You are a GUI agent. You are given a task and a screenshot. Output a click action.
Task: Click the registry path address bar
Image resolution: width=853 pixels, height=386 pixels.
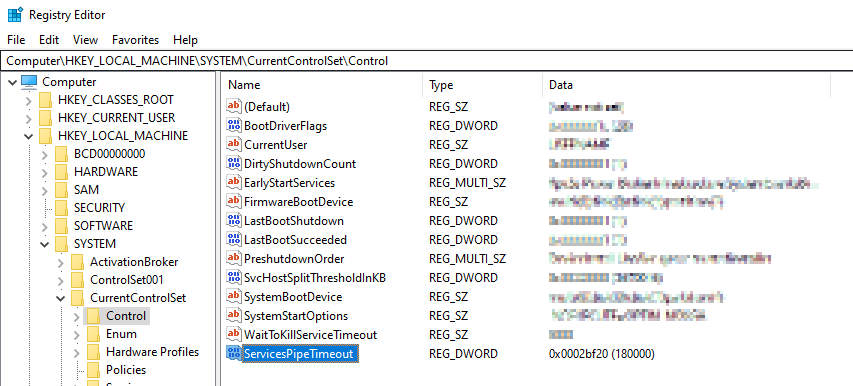pos(426,61)
